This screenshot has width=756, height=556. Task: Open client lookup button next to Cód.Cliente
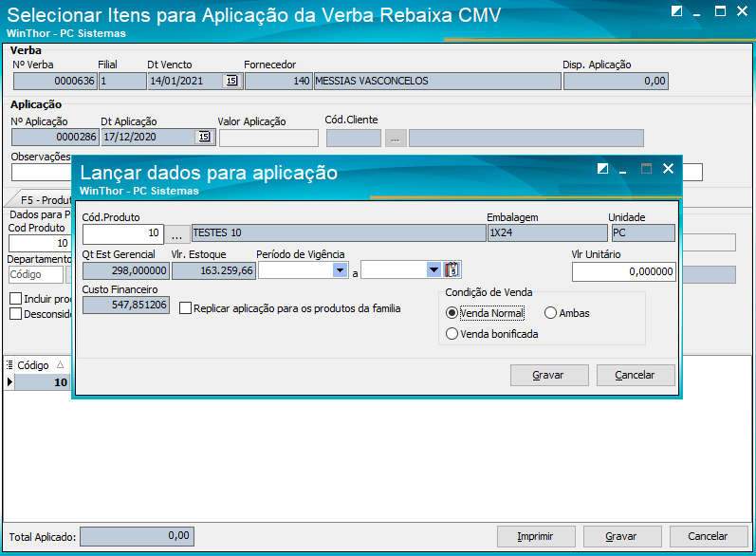point(396,138)
